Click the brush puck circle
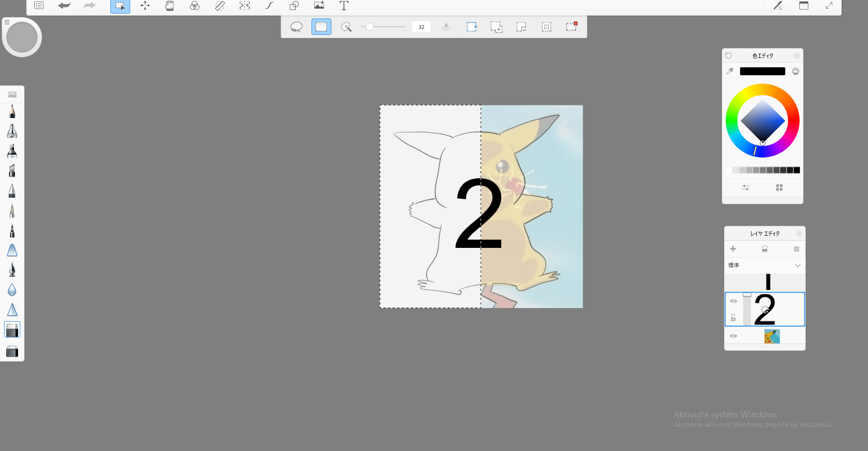This screenshot has height=451, width=868. pyautogui.click(x=22, y=38)
